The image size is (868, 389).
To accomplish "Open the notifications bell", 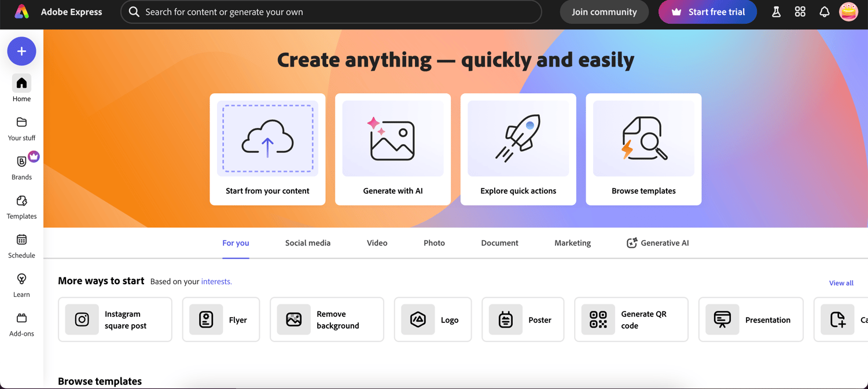I will coord(825,12).
